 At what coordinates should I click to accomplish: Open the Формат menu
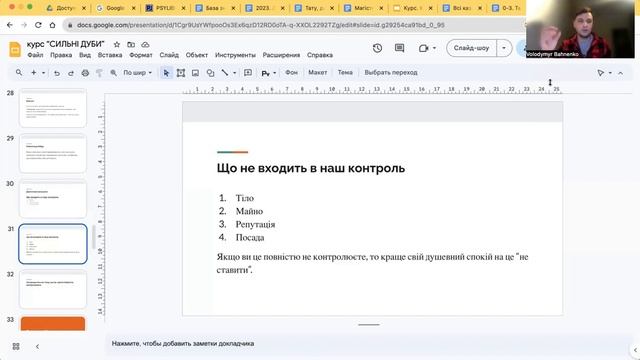point(141,55)
